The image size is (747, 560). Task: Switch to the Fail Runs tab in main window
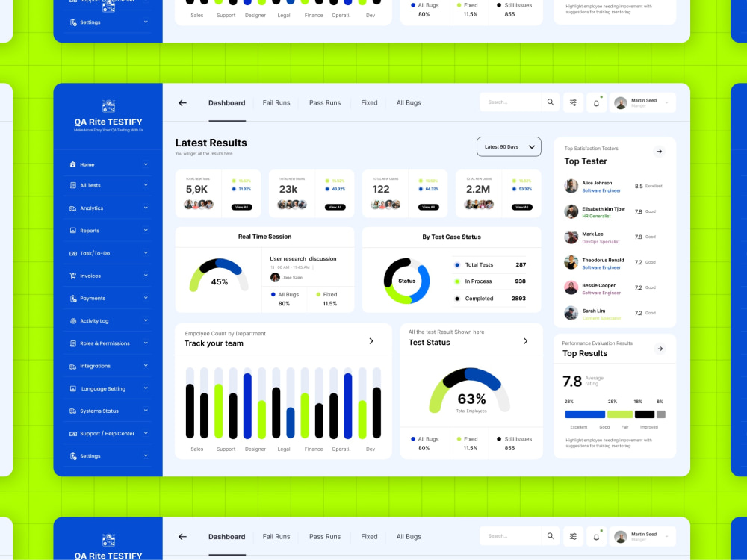coord(276,103)
